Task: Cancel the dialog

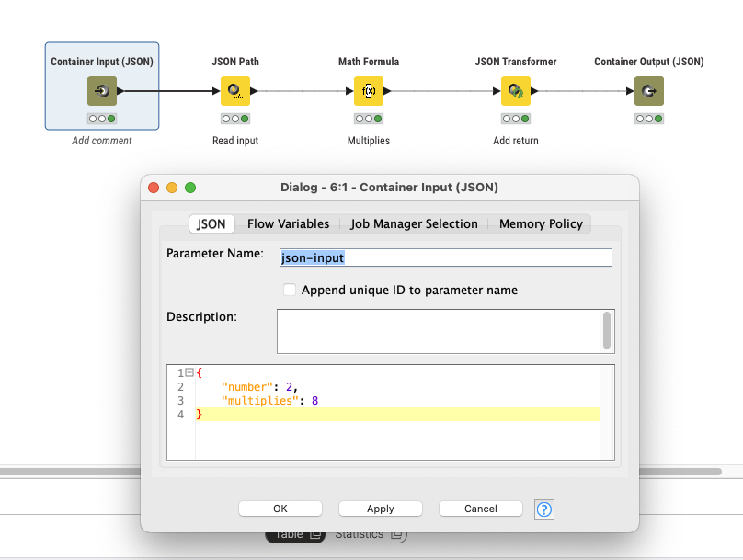Action: (480, 509)
